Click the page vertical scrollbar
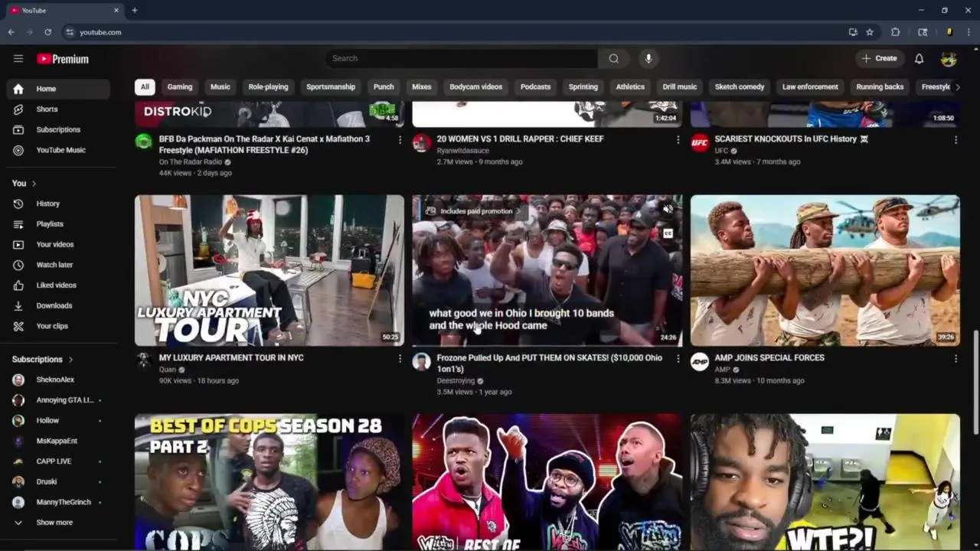 [975, 383]
